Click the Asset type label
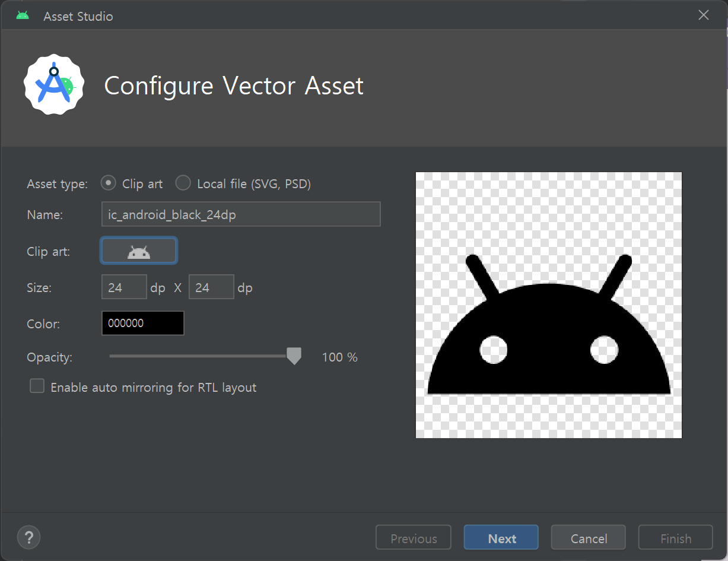The width and height of the screenshot is (728, 561). pyautogui.click(x=57, y=183)
